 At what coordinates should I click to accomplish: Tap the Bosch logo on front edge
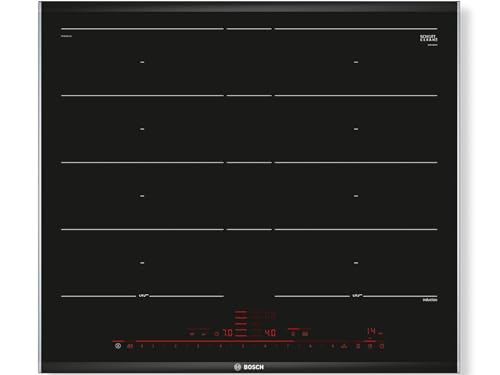249,367
